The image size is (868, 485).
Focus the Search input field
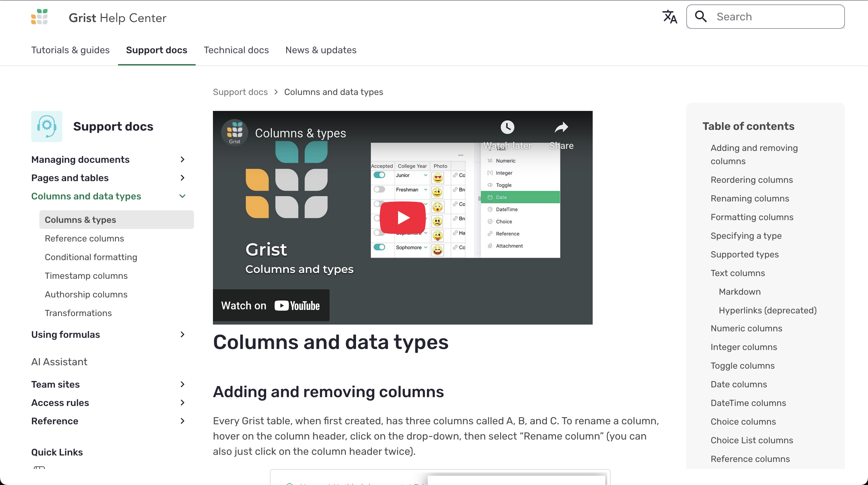[x=776, y=17]
